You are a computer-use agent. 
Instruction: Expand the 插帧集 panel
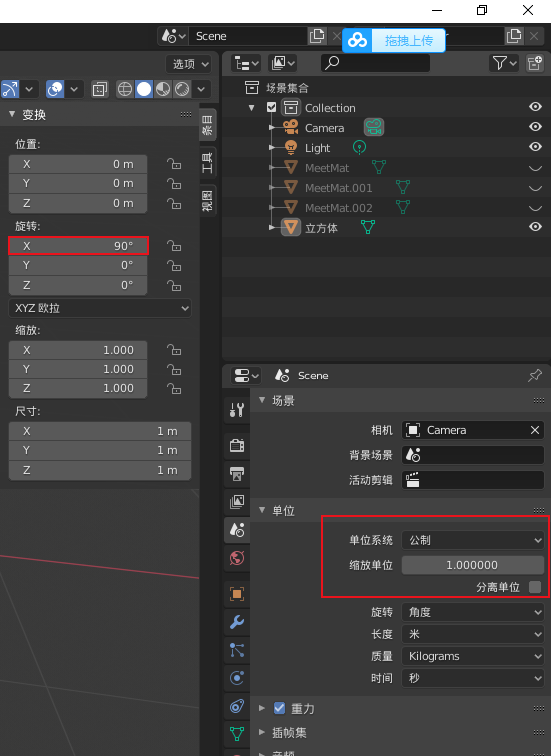(288, 732)
